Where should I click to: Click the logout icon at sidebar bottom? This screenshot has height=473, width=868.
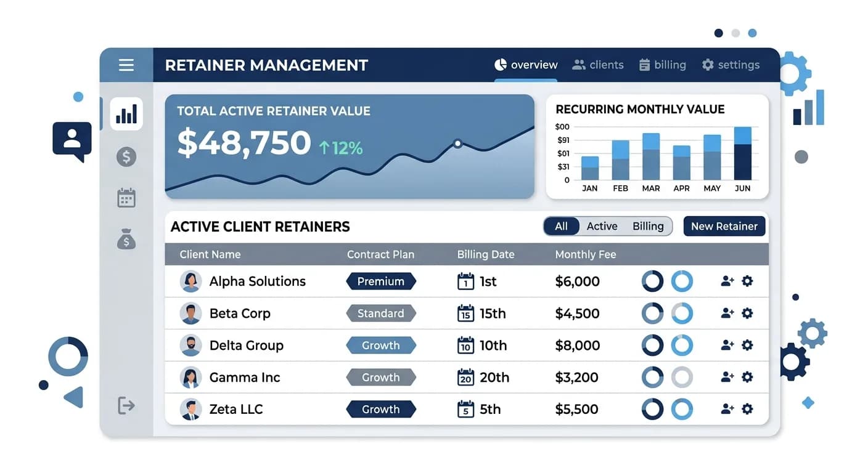(126, 405)
